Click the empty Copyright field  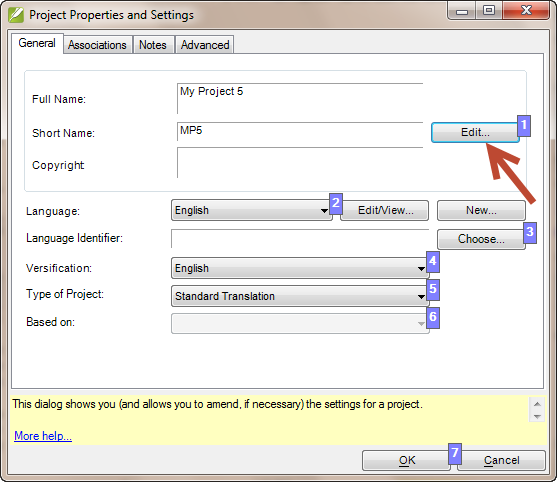coord(300,163)
